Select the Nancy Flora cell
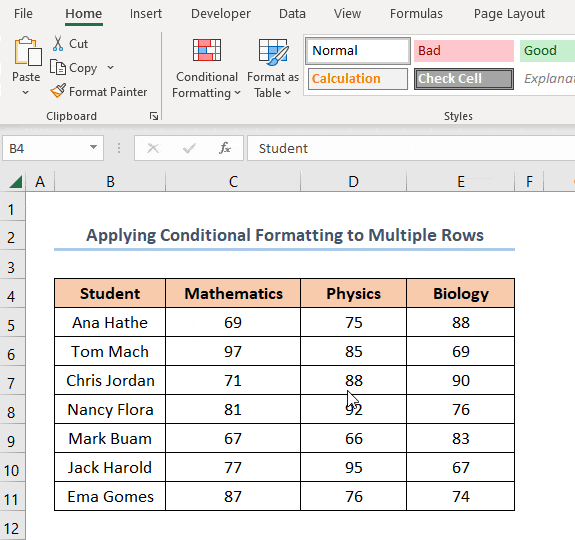The image size is (575, 540). pos(110,409)
